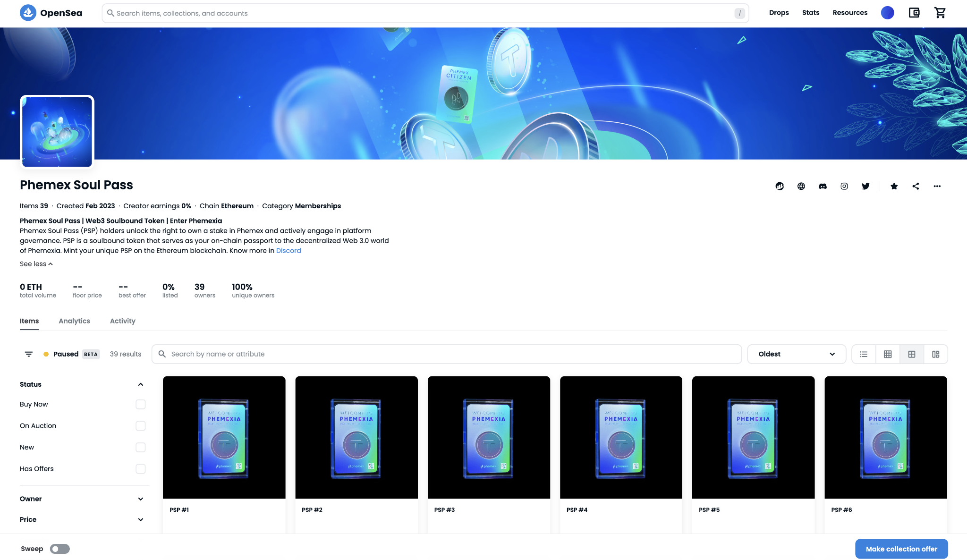
Task: Expand the Owner filter section
Action: 140,499
